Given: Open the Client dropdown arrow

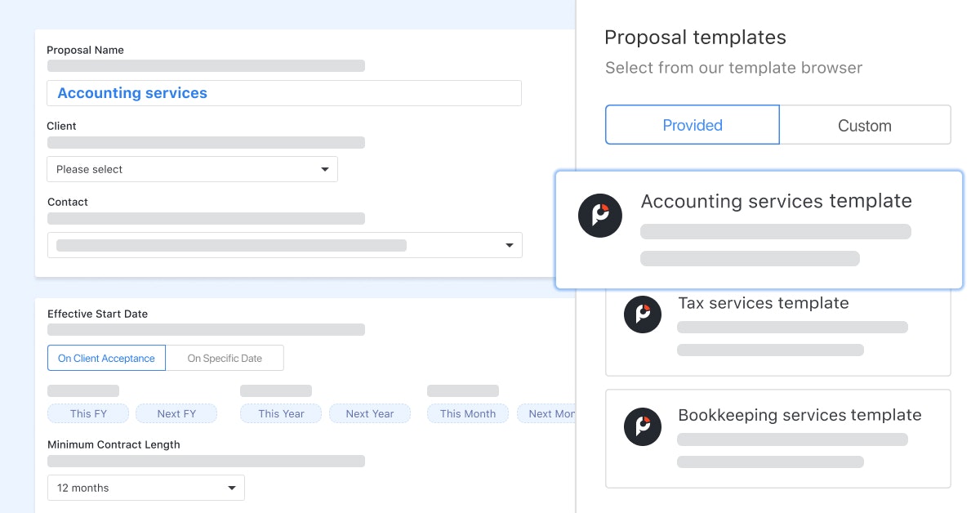Looking at the screenshot, I should tap(325, 169).
